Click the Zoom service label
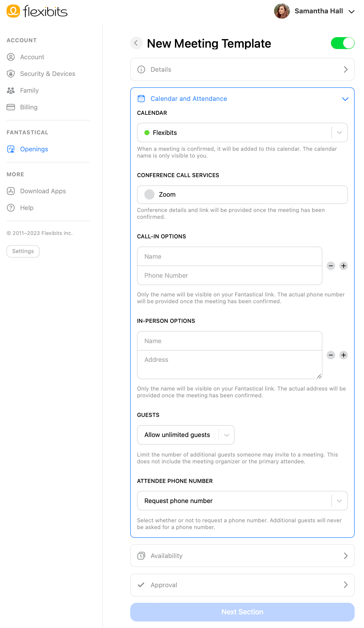Image resolution: width=364 pixels, height=628 pixels. click(167, 194)
